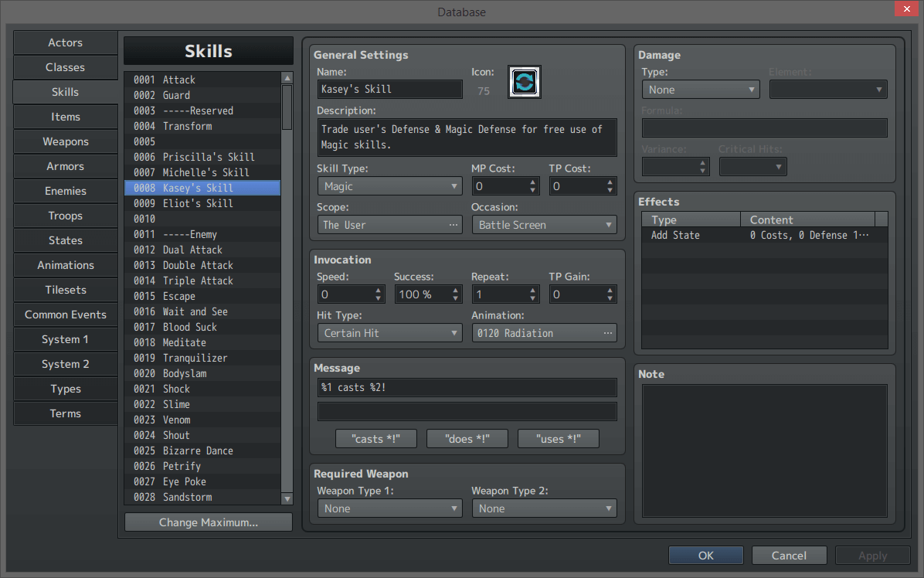Click the Apply button

coord(872,555)
